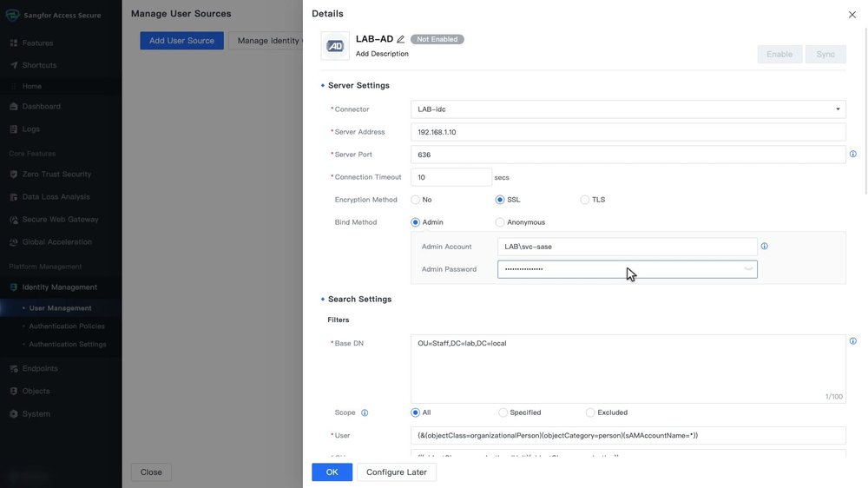Click the pencil icon to rename LAB-AD
The image size is (868, 488).
point(401,39)
